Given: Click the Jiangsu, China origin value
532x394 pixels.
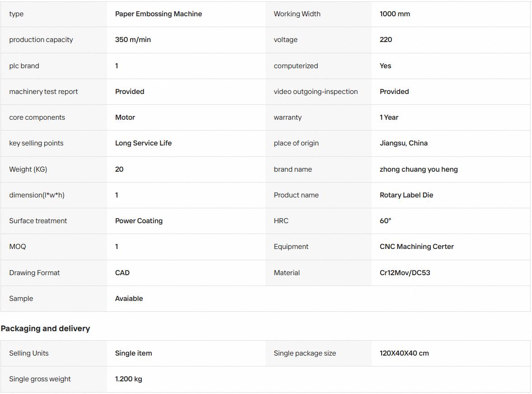Looking at the screenshot, I should 403,143.
